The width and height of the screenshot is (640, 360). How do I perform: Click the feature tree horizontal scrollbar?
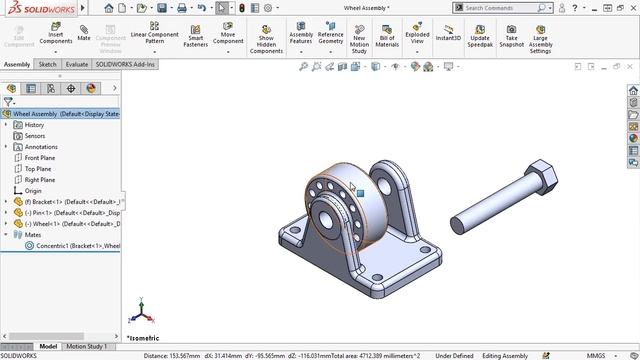pos(46,336)
